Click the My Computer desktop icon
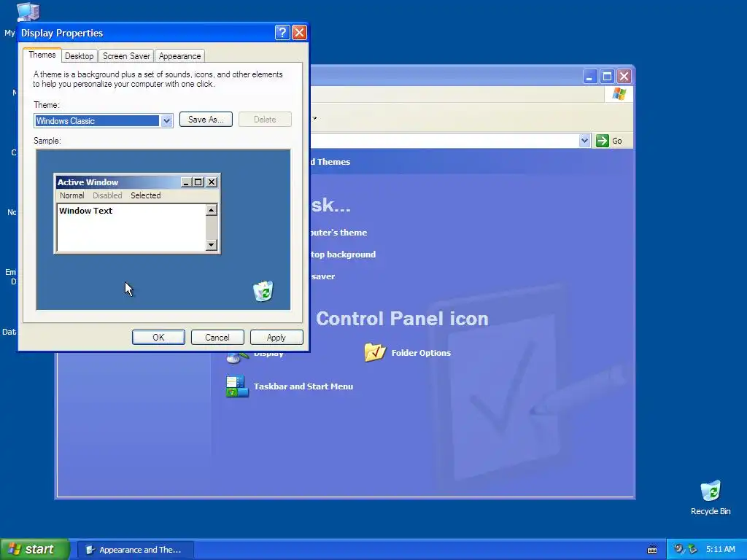The image size is (747, 560). click(x=28, y=12)
